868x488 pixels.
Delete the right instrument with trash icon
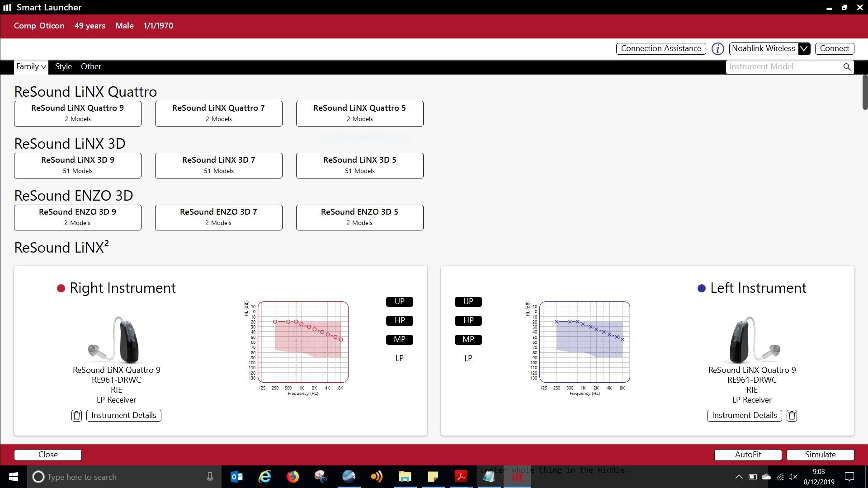77,416
